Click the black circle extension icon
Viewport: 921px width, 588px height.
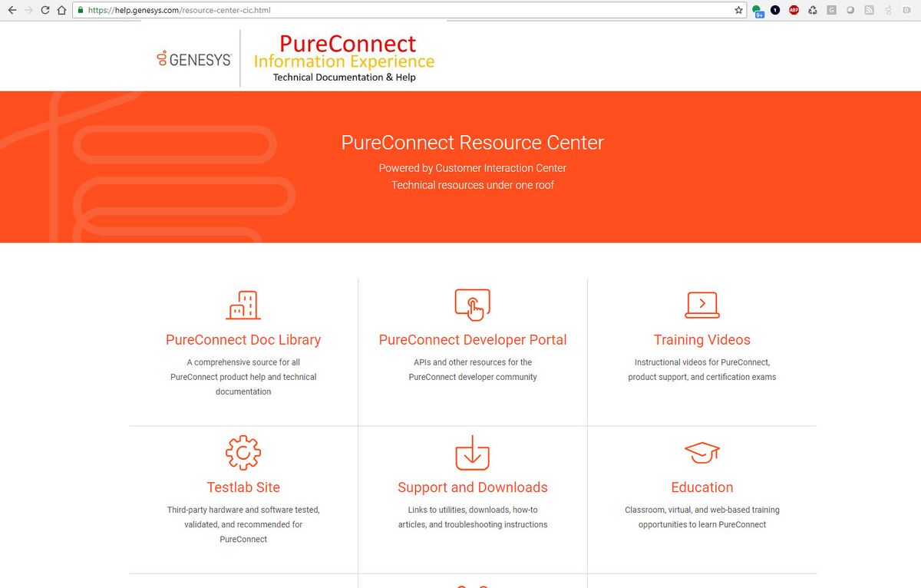point(775,11)
